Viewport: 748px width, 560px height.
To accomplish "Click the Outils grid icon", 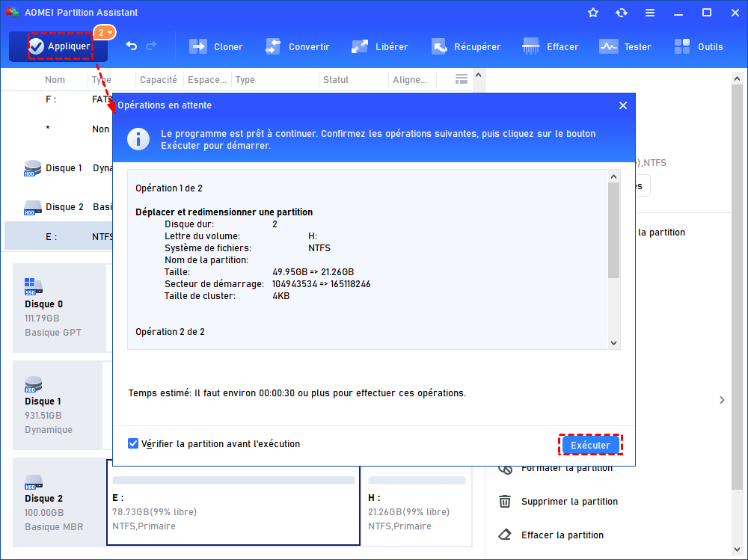I will (682, 47).
